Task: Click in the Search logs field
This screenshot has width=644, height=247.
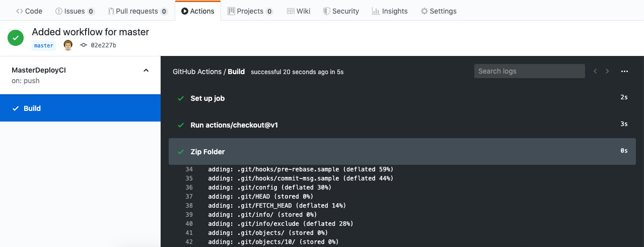Action: [529, 71]
